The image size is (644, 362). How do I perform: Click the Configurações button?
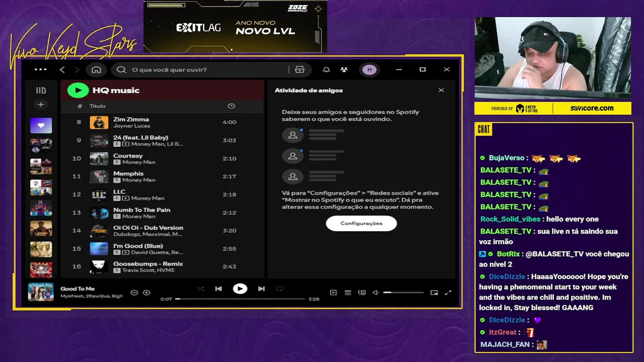[361, 223]
